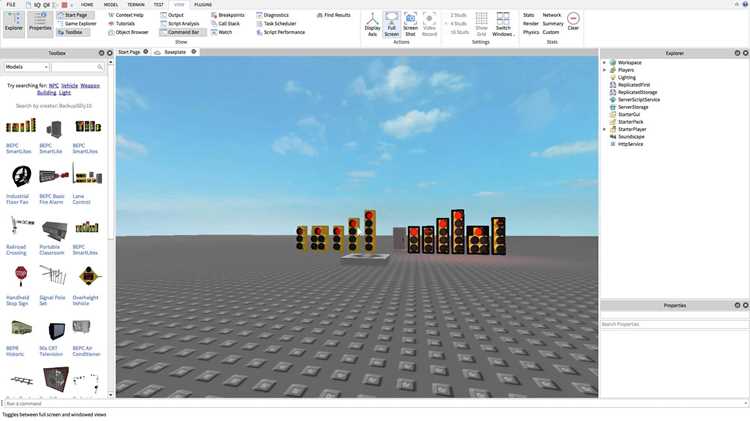Toggle the Toolbox panel button
This screenshot has width=750, height=421.
(x=73, y=33)
